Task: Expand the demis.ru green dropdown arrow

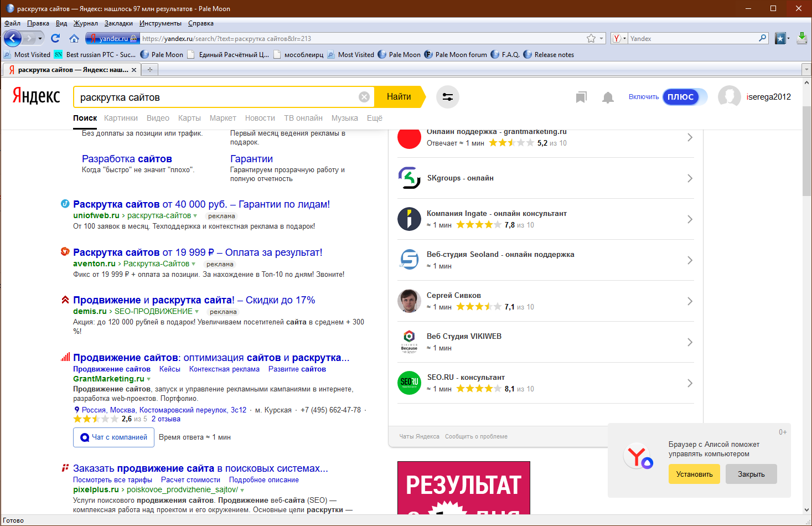Action: tap(196, 312)
